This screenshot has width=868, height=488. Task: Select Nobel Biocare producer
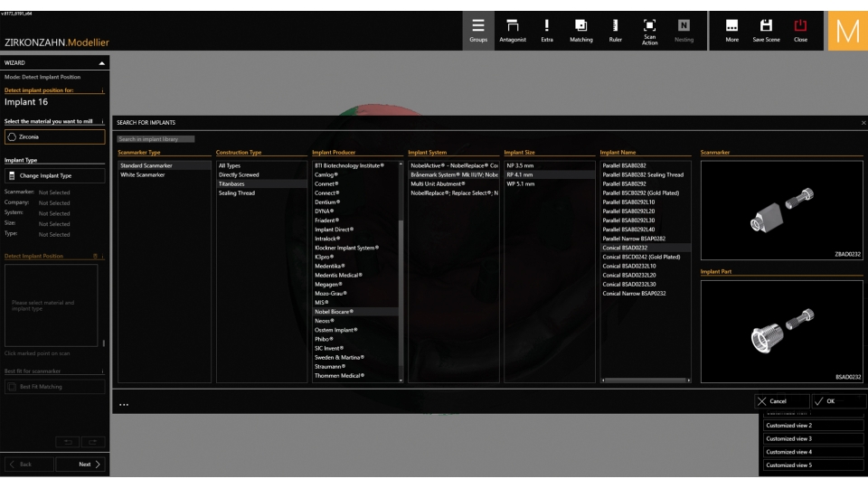pos(355,312)
